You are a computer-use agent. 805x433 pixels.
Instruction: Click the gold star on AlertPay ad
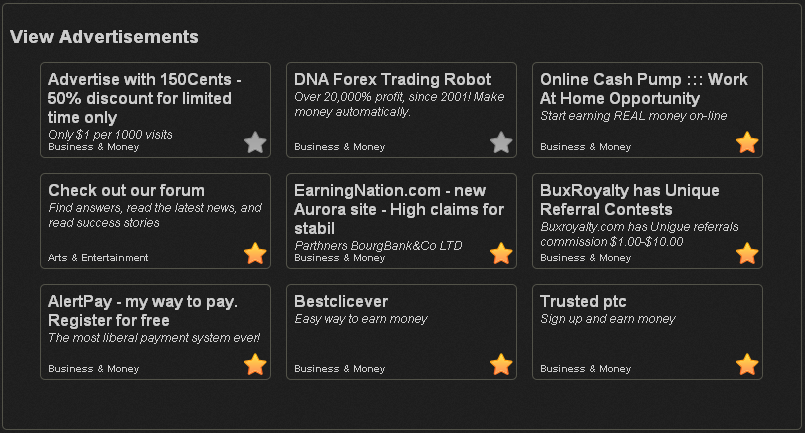[255, 364]
